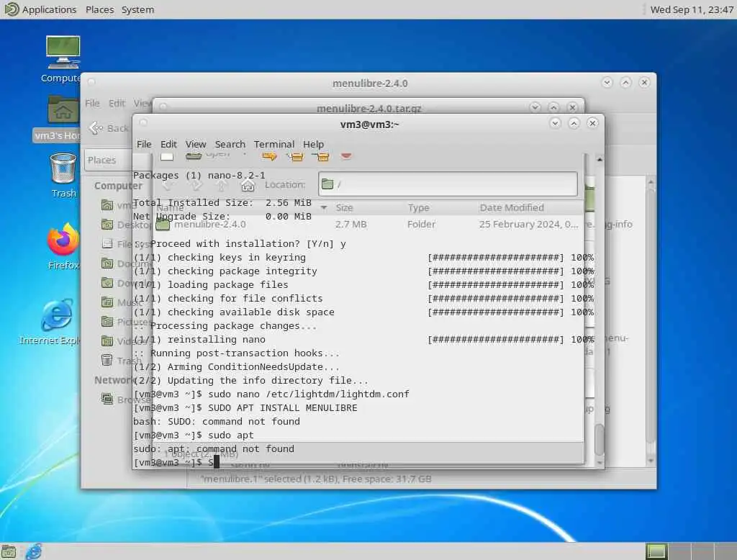This screenshot has height=560, width=737.
Task: Close the menulibre-2.4.0.tar.gz archive window
Action: coord(572,107)
